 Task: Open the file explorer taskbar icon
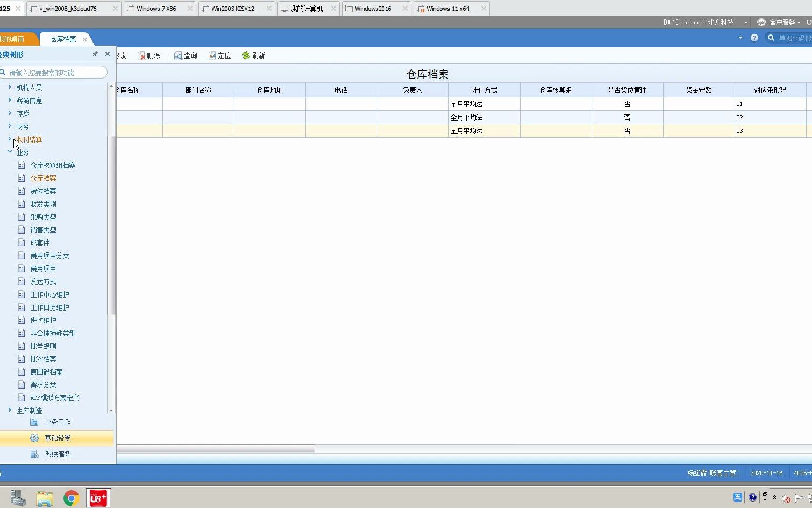(45, 498)
